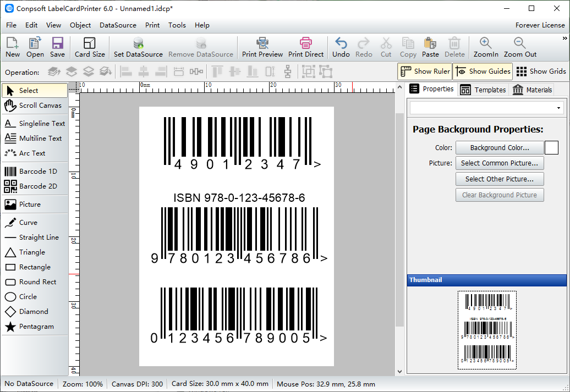Screen dimensions: 570x392
Task: Click Select Common Picture... button
Action: 500,163
